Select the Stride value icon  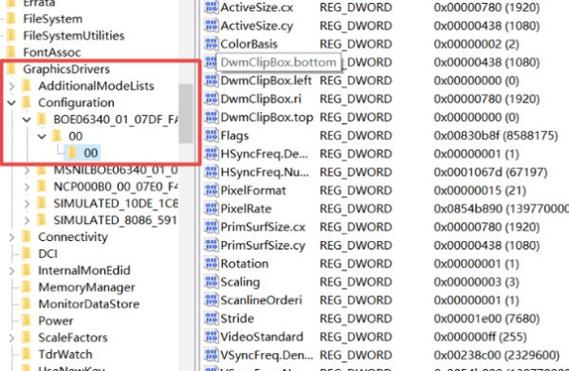pyautogui.click(x=211, y=318)
